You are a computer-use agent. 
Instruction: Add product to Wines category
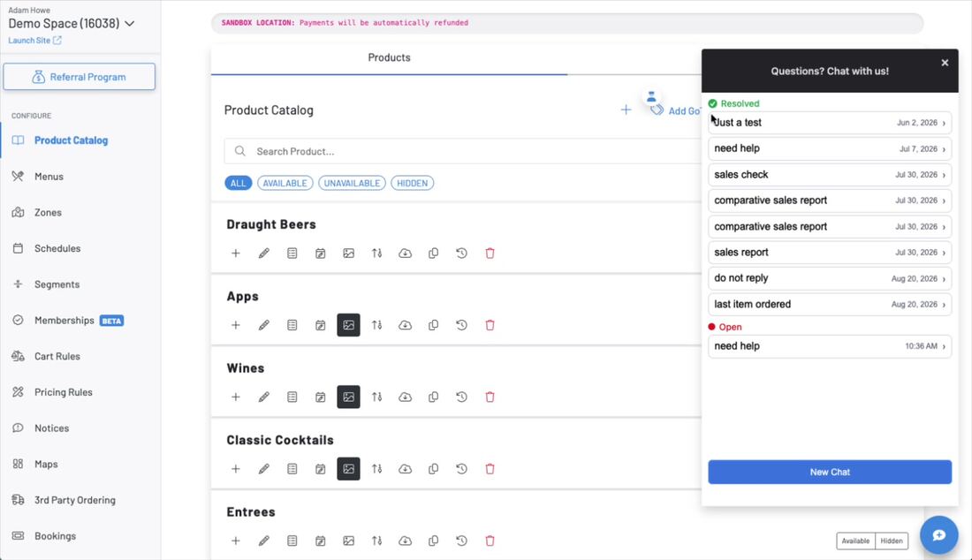point(236,397)
